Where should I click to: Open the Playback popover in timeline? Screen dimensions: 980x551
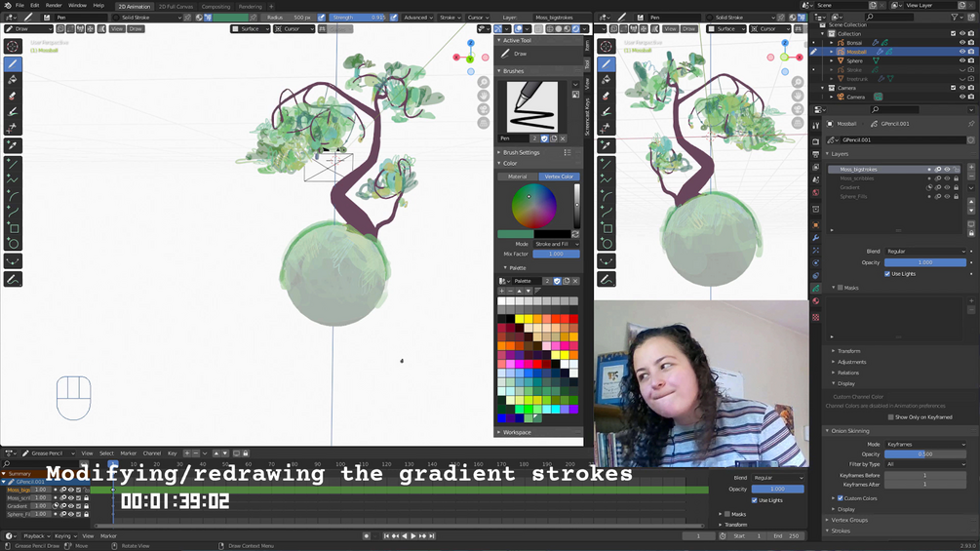36,536
